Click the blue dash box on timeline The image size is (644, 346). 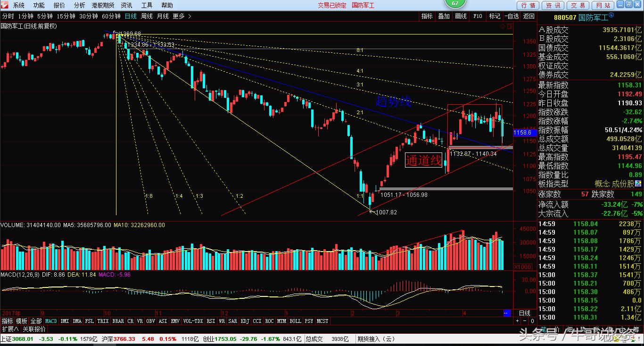click(x=507, y=313)
